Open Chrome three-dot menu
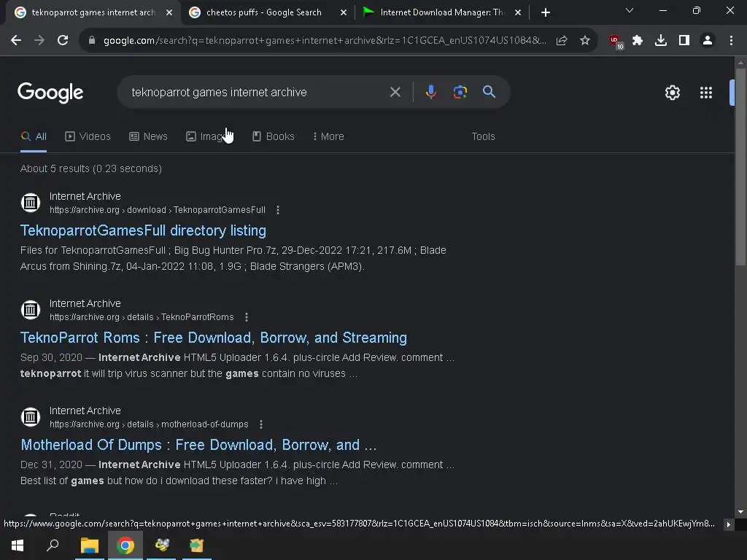This screenshot has height=560, width=747. [731, 41]
